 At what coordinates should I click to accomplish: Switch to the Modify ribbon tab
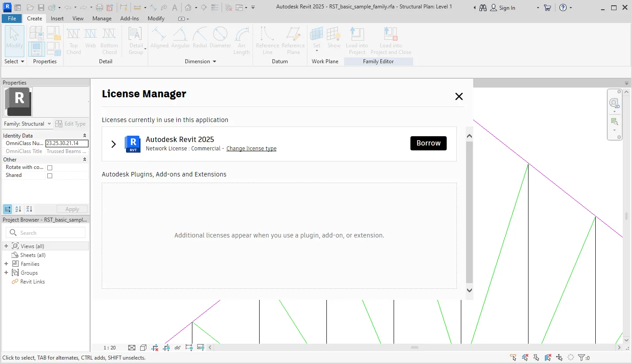pyautogui.click(x=156, y=19)
